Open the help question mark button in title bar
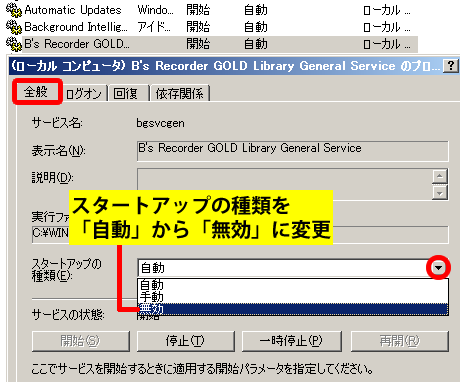The height and width of the screenshot is (382, 460). click(x=450, y=66)
